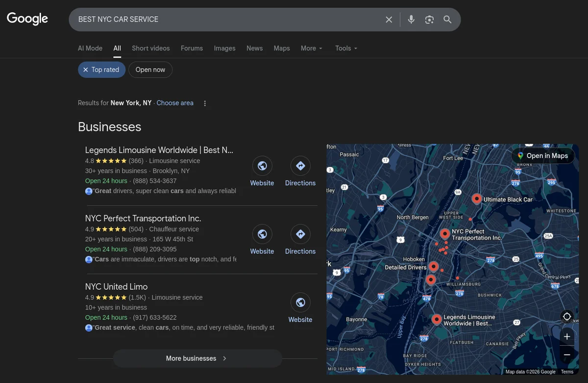Viewport: 588px width, 383px height.
Task: Switch to the Images tab
Action: [x=224, y=48]
